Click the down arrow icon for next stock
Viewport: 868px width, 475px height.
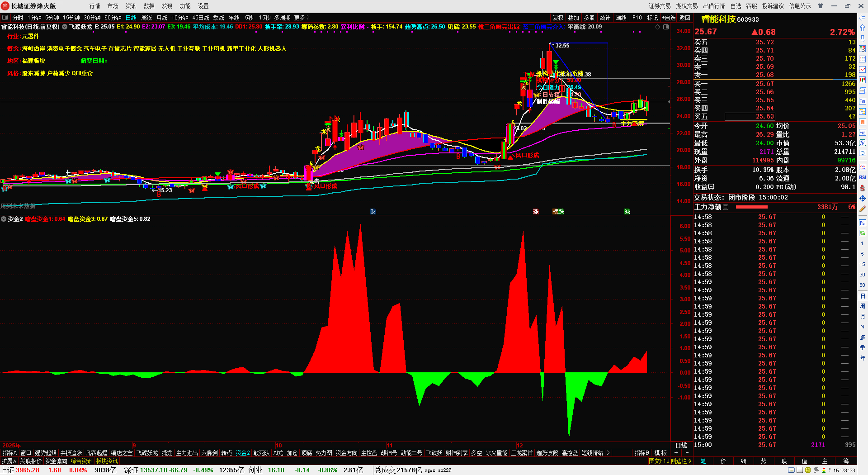coord(863,38)
